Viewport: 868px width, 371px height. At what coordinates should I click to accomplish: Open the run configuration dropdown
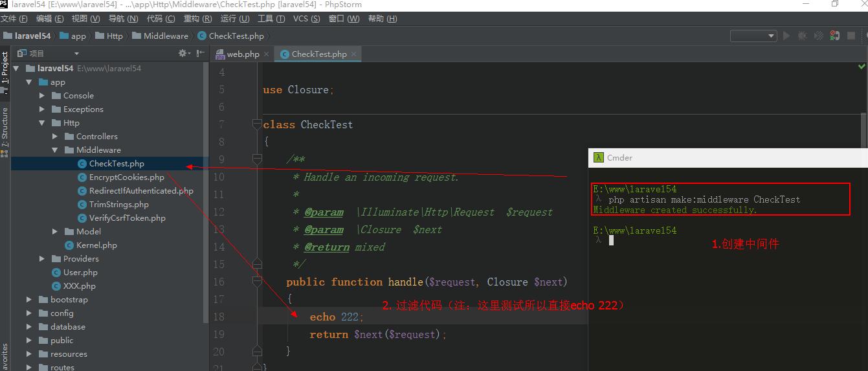click(753, 36)
